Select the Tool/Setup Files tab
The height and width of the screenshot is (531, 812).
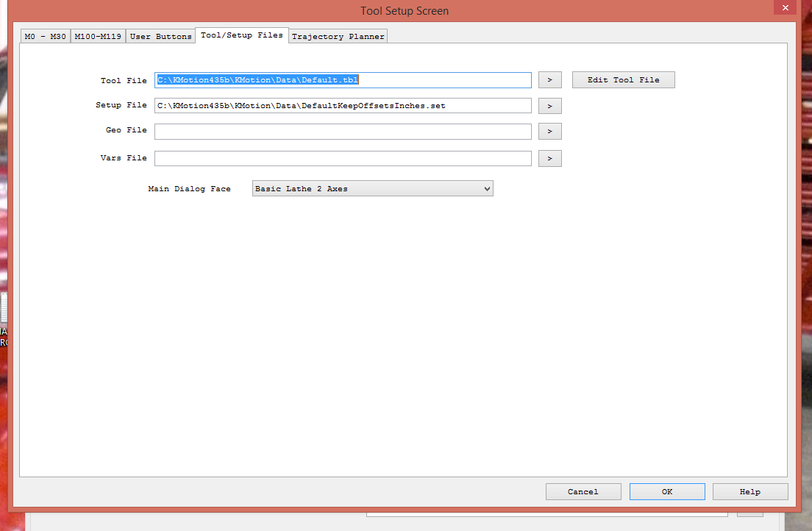coord(241,35)
